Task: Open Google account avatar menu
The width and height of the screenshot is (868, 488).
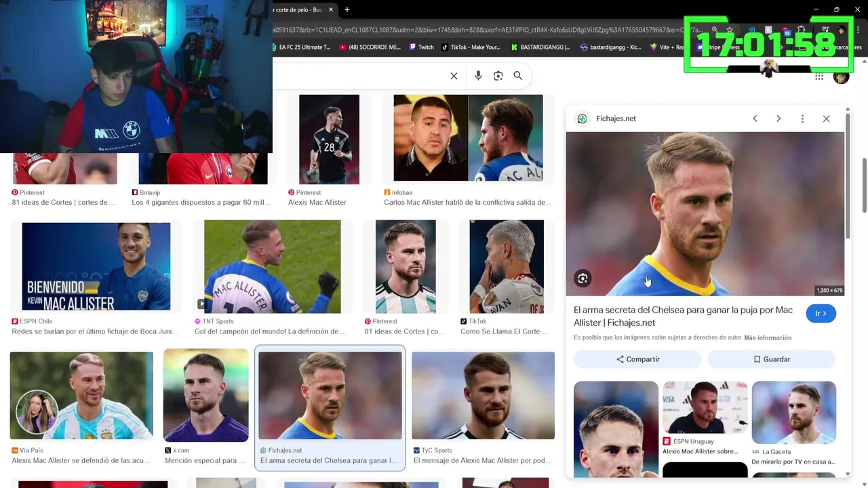Action: click(x=841, y=77)
